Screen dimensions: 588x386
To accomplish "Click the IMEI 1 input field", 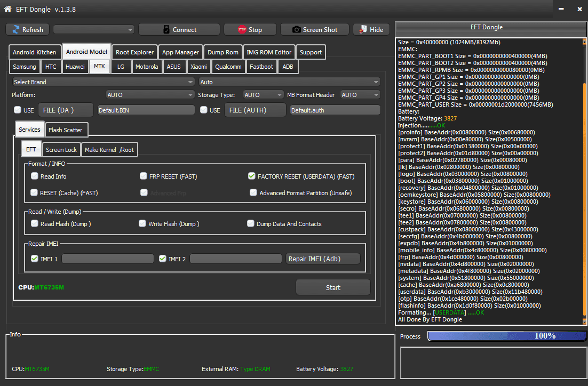I will [108, 259].
